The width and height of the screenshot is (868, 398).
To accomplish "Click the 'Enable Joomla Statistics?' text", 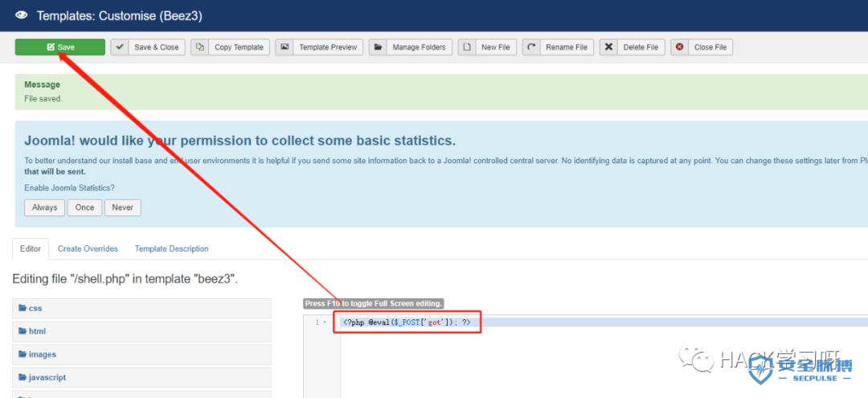I will [70, 187].
